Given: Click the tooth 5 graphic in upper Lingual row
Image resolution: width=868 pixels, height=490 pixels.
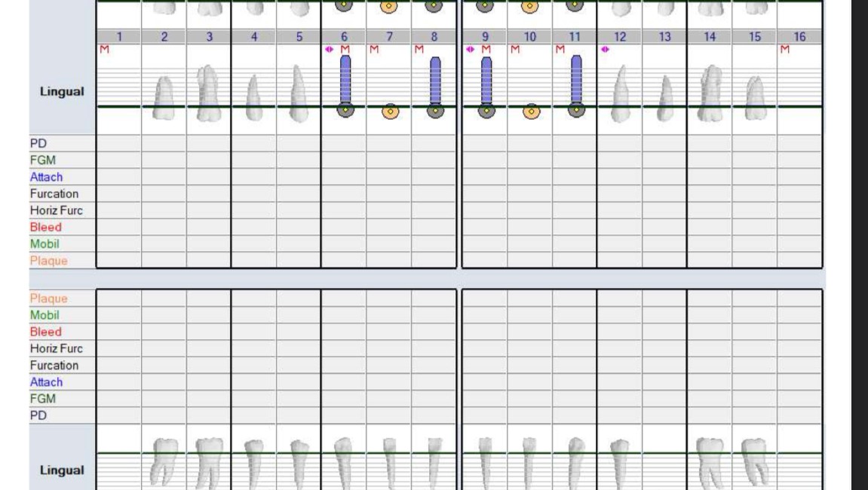Looking at the screenshot, I should (299, 93).
